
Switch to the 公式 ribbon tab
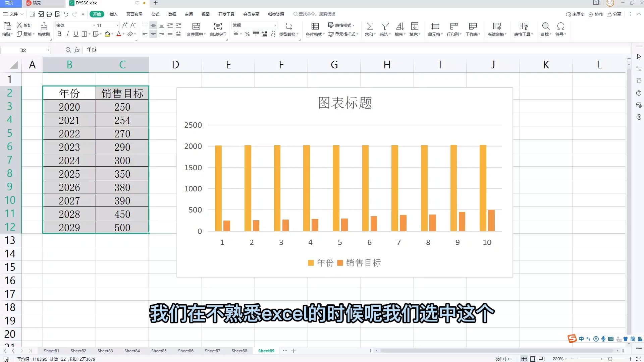tap(155, 14)
